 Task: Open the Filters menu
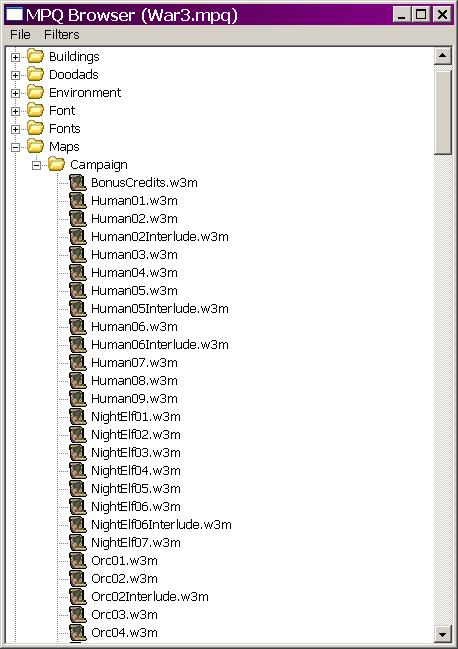pyautogui.click(x=62, y=35)
